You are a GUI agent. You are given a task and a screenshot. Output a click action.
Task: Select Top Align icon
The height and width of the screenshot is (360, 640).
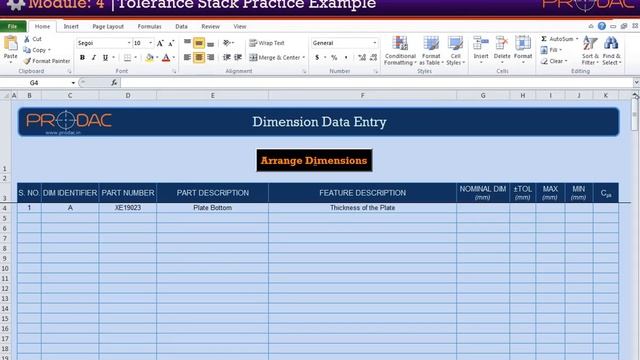point(187,43)
